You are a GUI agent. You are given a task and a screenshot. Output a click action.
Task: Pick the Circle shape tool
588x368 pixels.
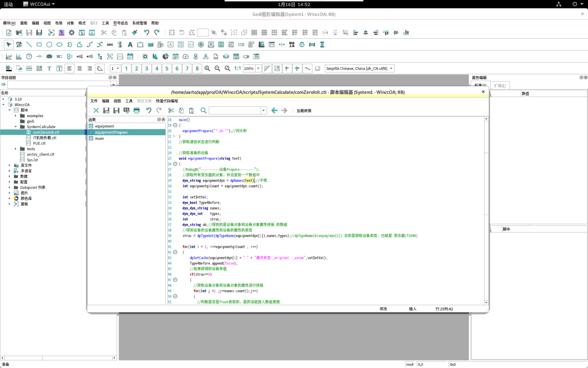[49, 45]
